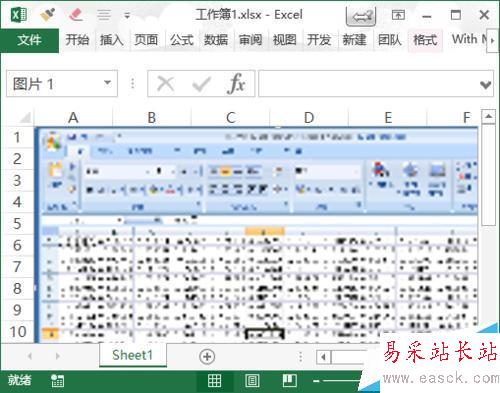Open the 页面 ribbon tab
Screen dimensions: 500x393
click(146, 40)
